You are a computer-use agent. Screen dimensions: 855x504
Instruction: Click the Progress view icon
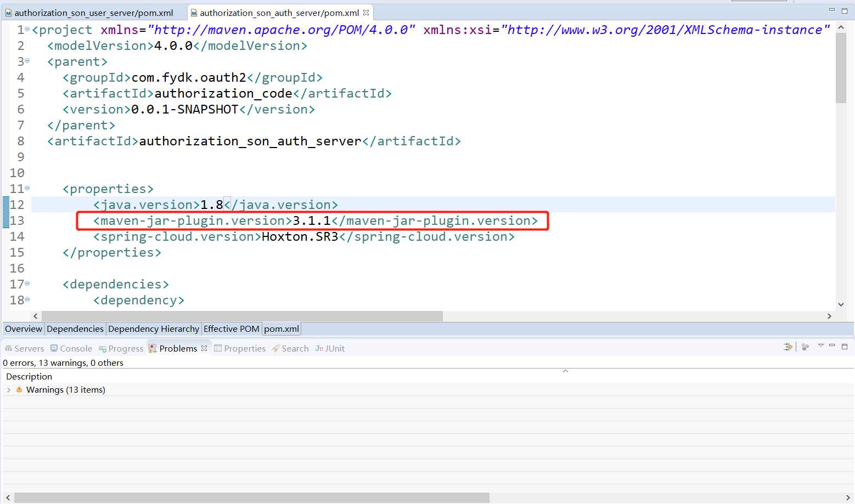pos(103,349)
